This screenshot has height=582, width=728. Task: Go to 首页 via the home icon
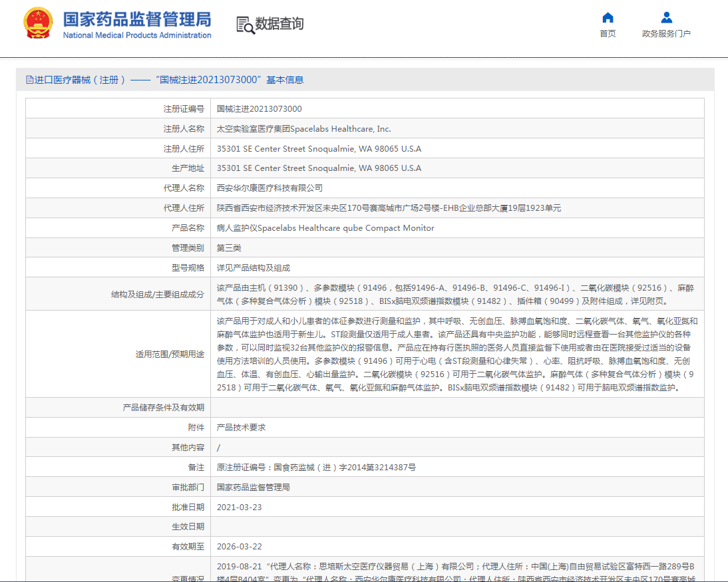(608, 18)
